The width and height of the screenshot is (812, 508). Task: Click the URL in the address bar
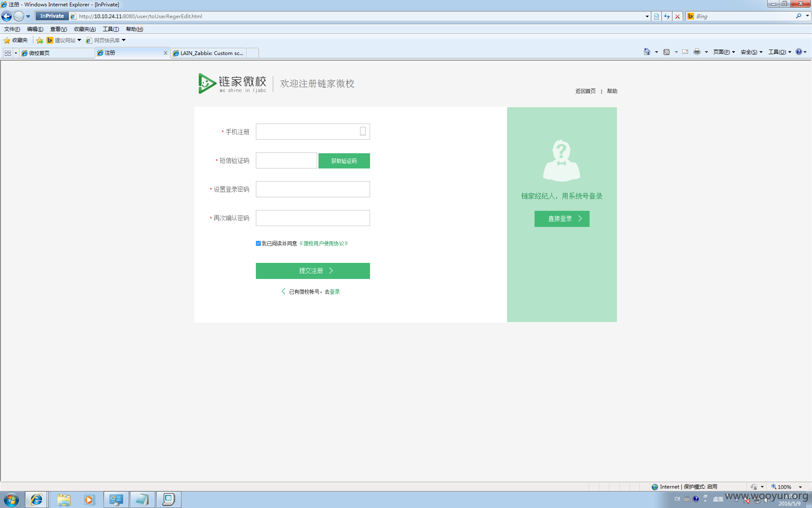pos(140,17)
